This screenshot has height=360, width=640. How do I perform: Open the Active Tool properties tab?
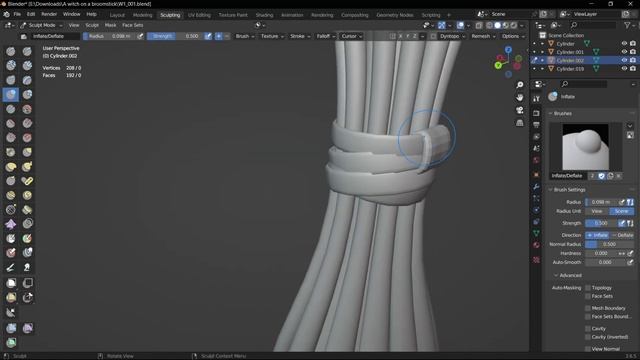point(536,98)
